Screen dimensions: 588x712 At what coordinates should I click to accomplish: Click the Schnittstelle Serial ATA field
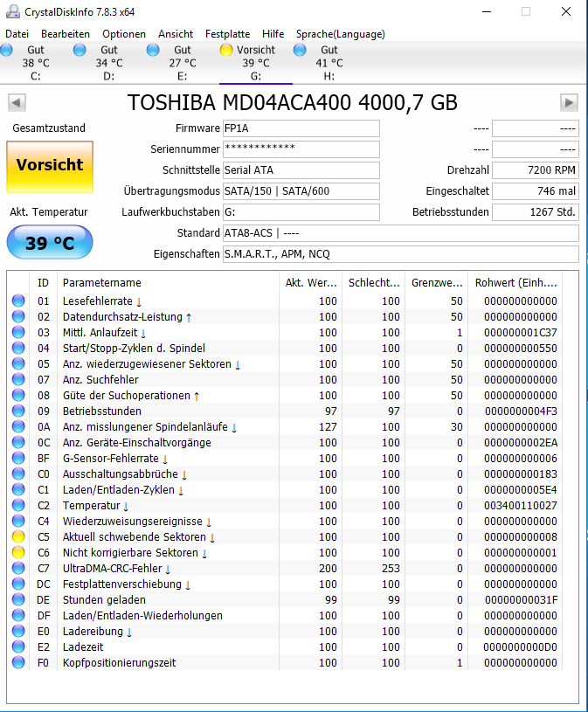[301, 170]
